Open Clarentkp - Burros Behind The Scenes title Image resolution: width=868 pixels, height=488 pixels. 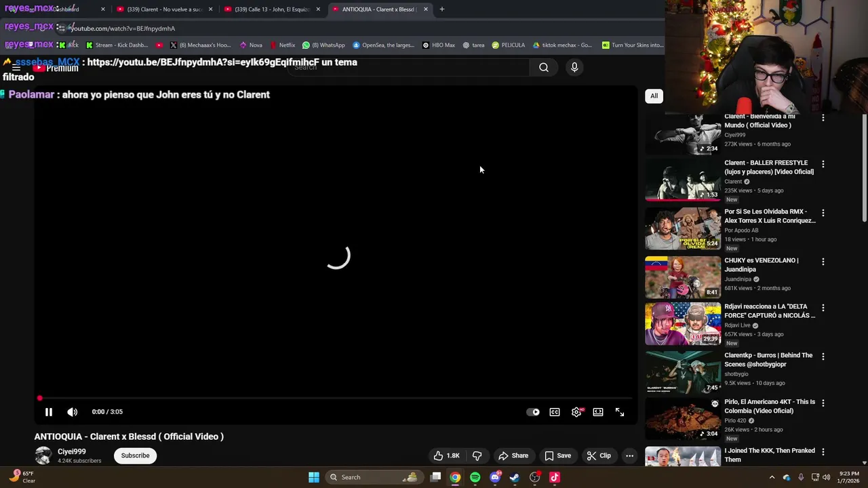point(768,359)
